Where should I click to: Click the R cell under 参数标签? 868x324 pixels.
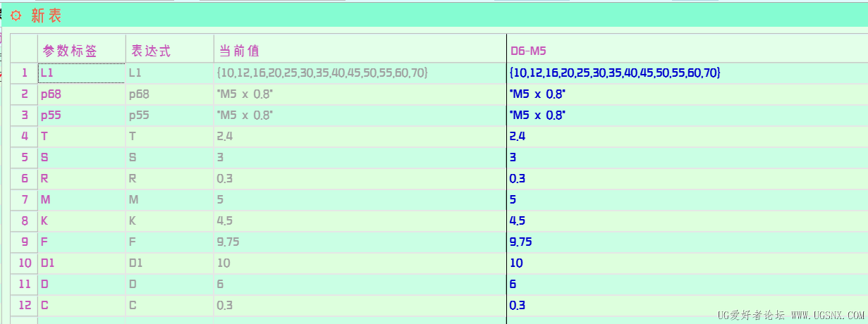coord(82,179)
